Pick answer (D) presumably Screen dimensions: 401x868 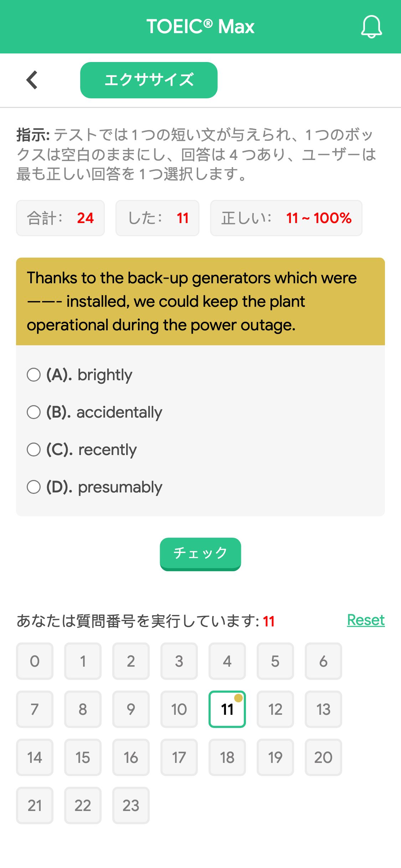pyautogui.click(x=95, y=487)
